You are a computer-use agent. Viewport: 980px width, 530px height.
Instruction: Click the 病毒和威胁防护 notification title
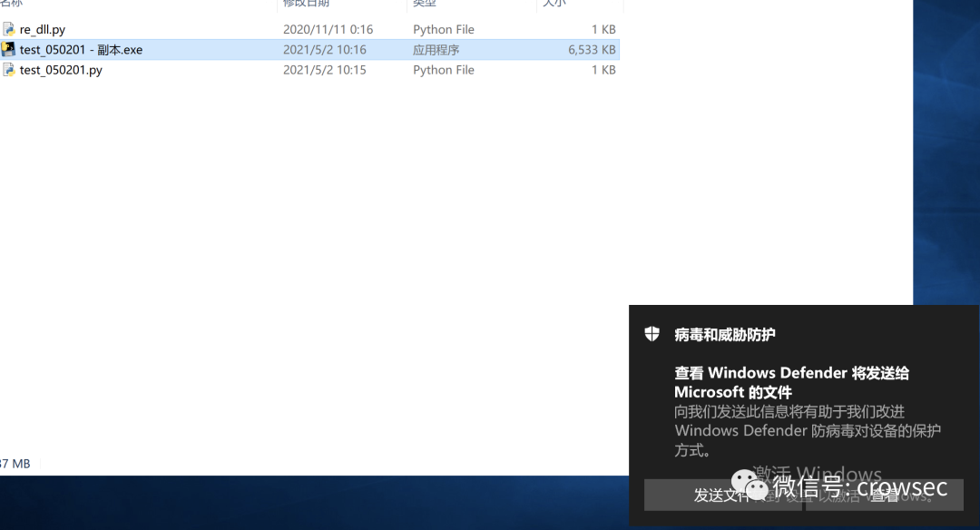(725, 334)
